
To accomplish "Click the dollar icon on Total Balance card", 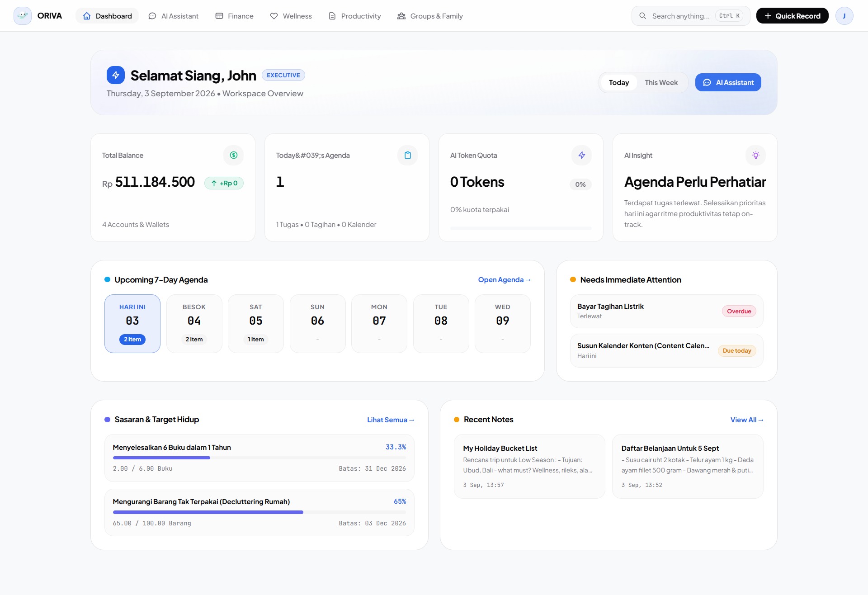I will click(234, 155).
